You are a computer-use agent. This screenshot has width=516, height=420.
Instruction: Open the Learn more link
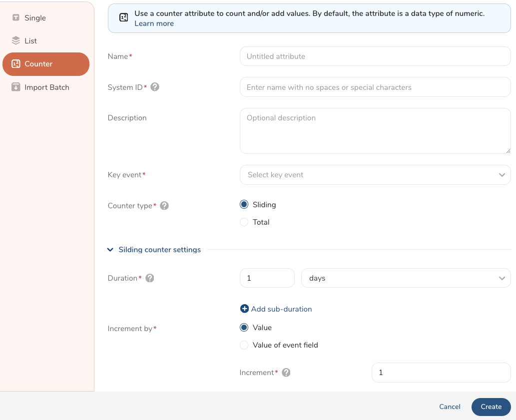click(154, 23)
